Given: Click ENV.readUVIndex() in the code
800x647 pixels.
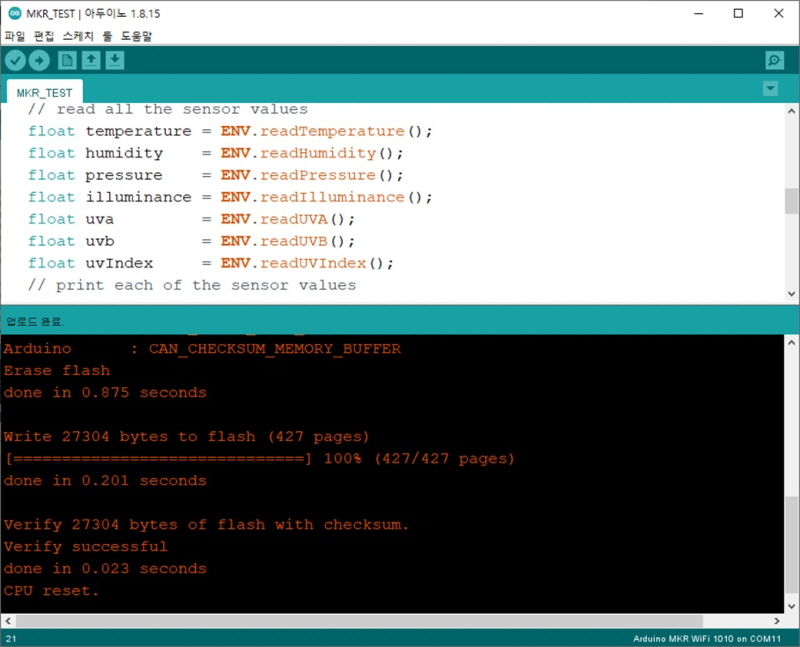Looking at the screenshot, I should click(307, 263).
